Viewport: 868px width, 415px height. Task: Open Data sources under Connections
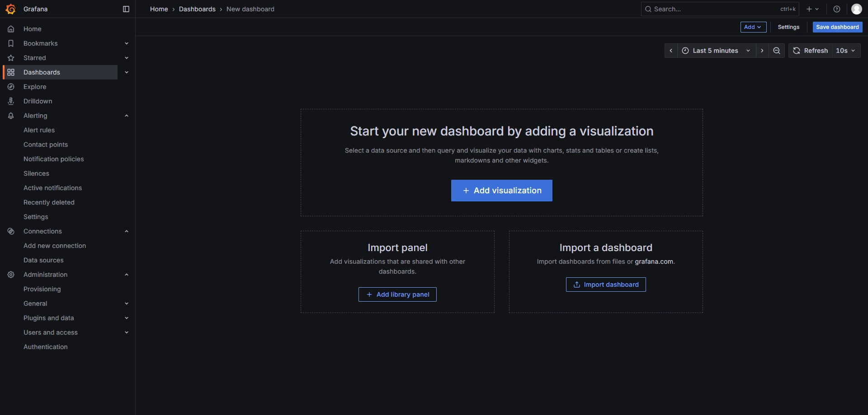pyautogui.click(x=43, y=260)
